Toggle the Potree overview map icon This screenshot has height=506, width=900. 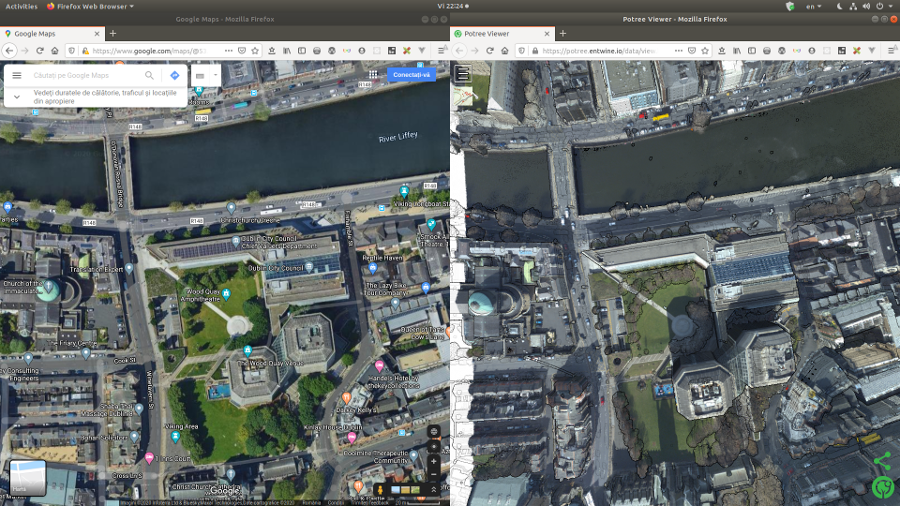pyautogui.click(x=463, y=98)
